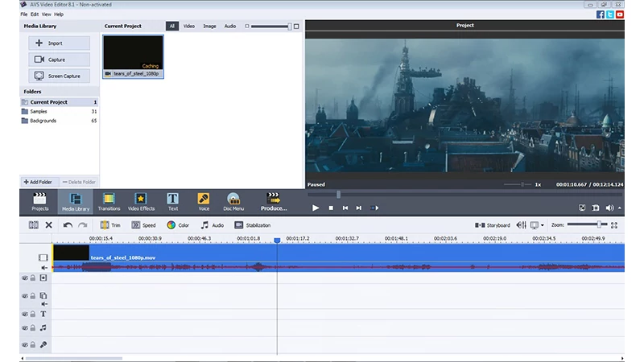Expand the preview volume arrow
The image size is (644, 362).
tap(619, 208)
